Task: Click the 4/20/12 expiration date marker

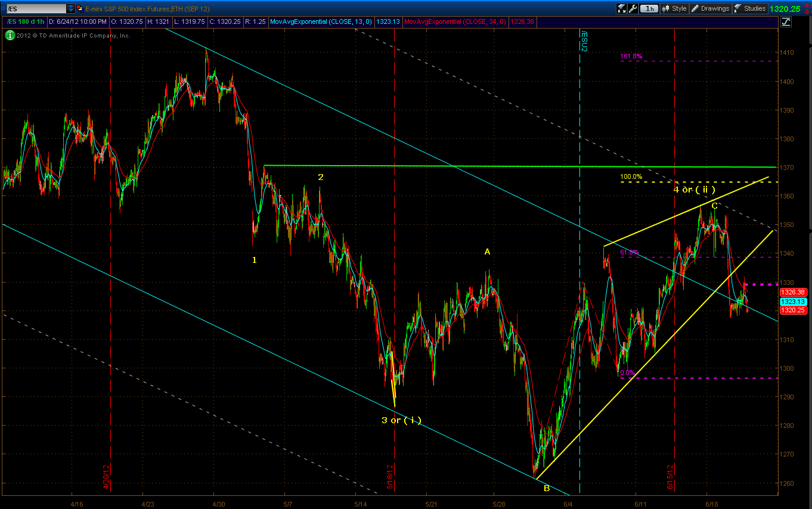Action: coord(106,477)
